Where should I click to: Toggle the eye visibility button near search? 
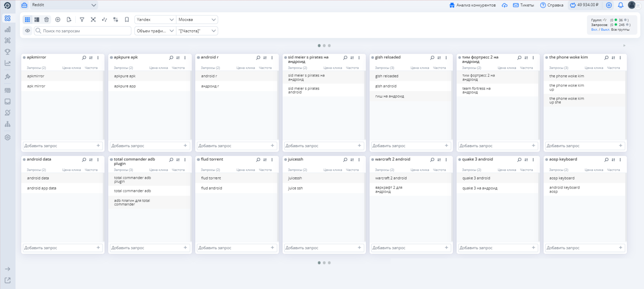[x=27, y=31]
